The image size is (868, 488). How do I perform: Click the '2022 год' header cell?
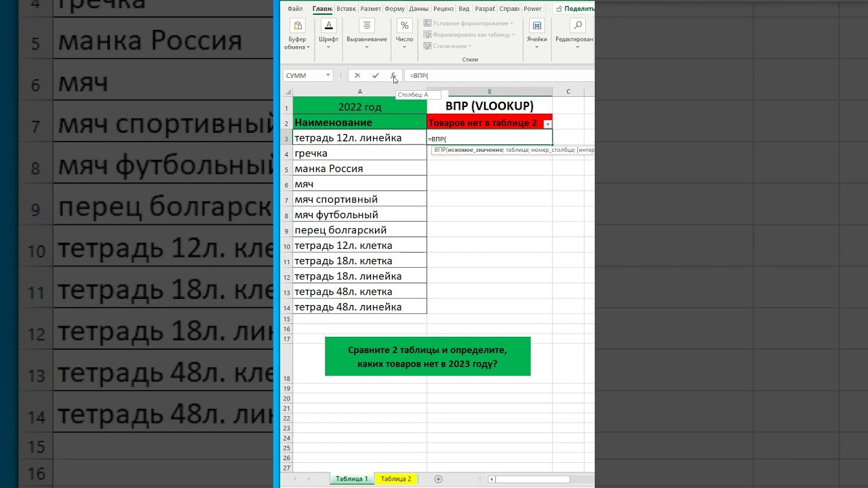coord(359,106)
